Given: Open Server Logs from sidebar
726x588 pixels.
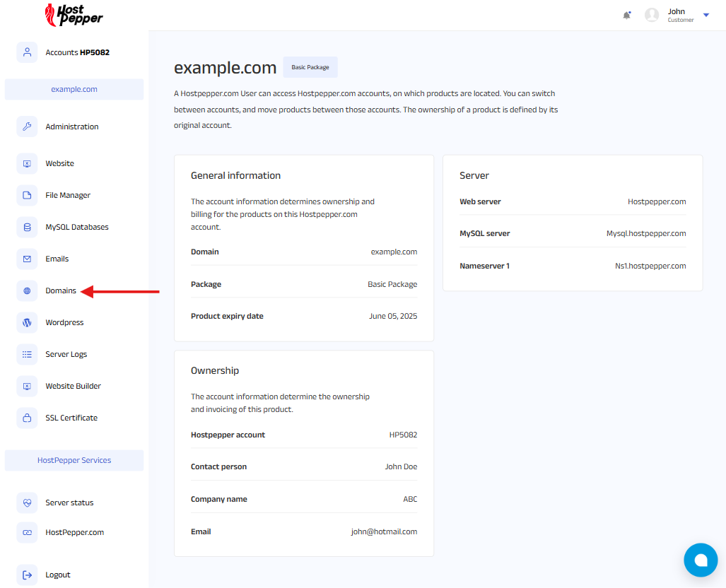Looking at the screenshot, I should coord(66,354).
